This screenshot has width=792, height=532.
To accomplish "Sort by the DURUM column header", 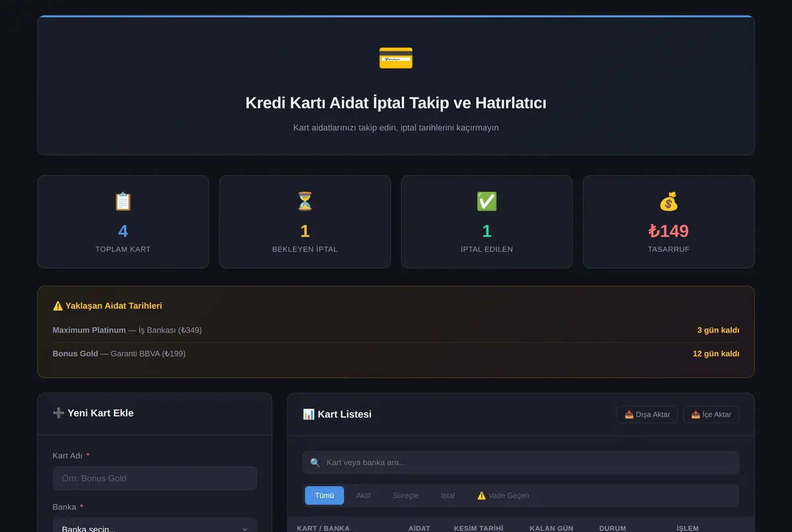I will (x=612, y=528).
